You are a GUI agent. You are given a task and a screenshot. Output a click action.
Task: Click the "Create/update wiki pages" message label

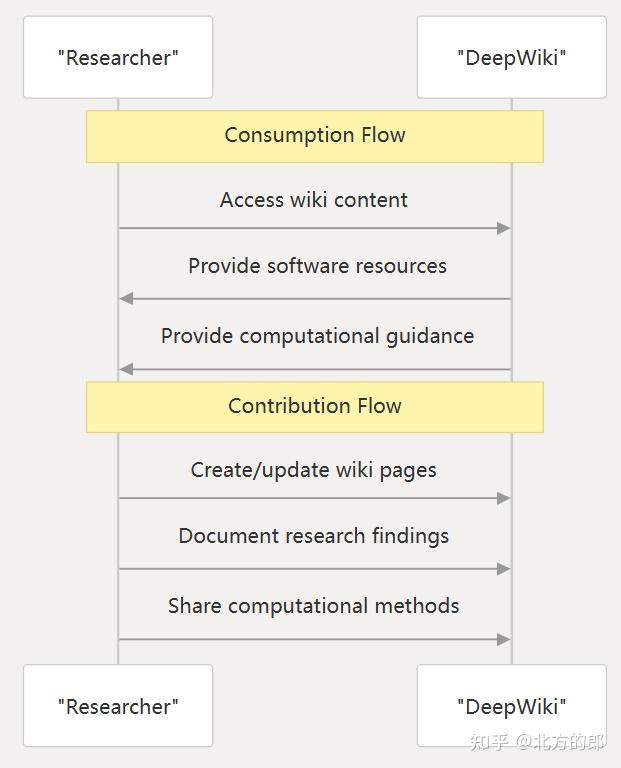[x=314, y=470]
